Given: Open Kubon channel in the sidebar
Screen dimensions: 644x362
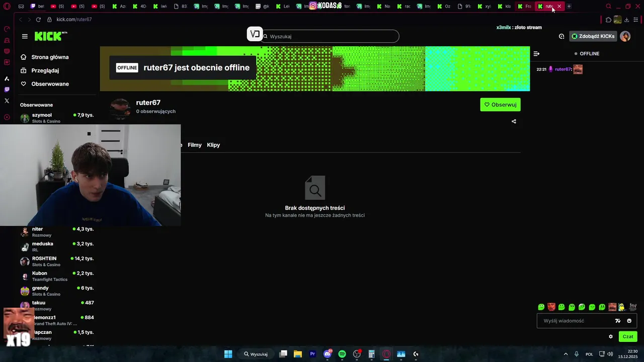Looking at the screenshot, I should click(57, 276).
